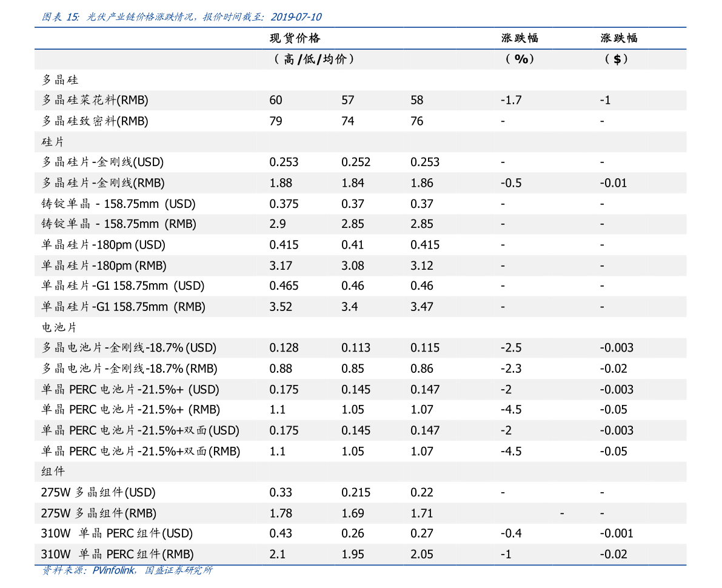
Task: Select 单晶硅片-G1 158.75mm (RMB) average 3.47
Action: pyautogui.click(x=422, y=307)
